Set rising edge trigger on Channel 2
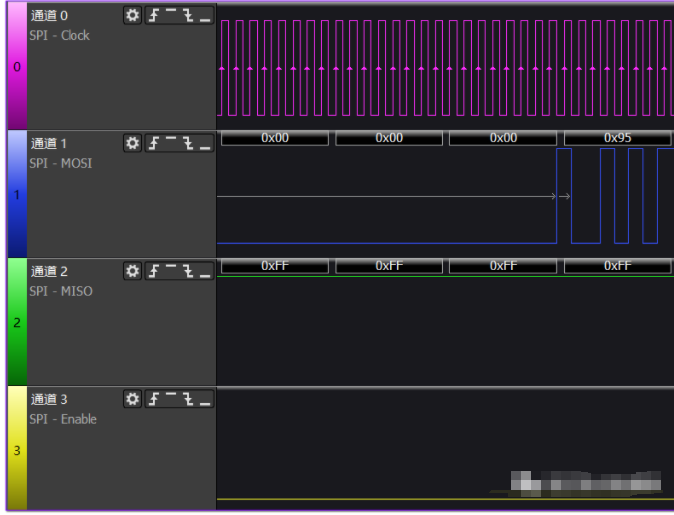 point(153,271)
